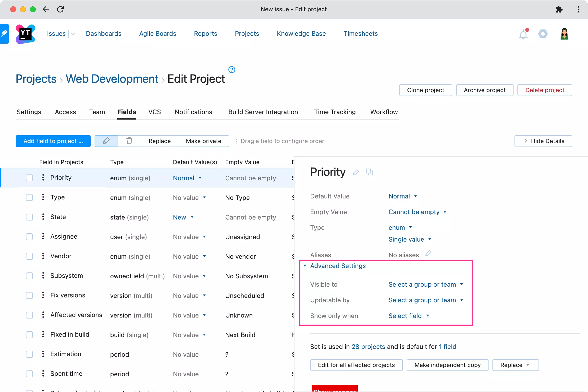Open Visible to group or team dropdown

426,284
